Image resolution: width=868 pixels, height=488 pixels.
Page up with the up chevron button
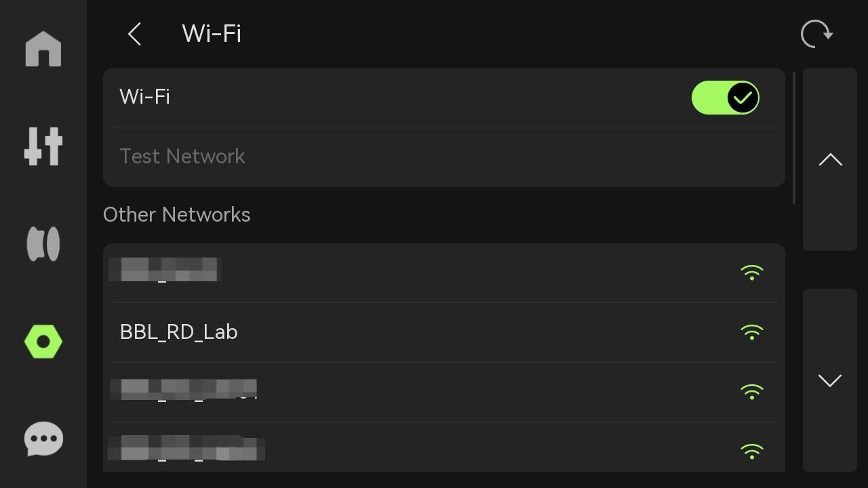[x=830, y=159]
